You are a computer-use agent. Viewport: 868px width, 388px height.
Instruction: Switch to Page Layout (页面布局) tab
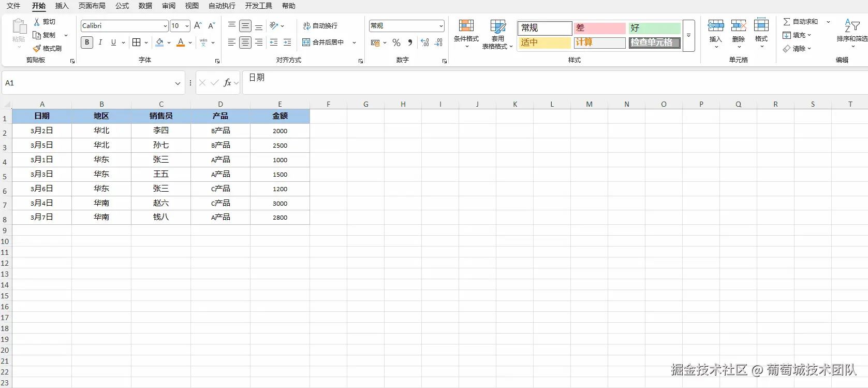pos(92,6)
